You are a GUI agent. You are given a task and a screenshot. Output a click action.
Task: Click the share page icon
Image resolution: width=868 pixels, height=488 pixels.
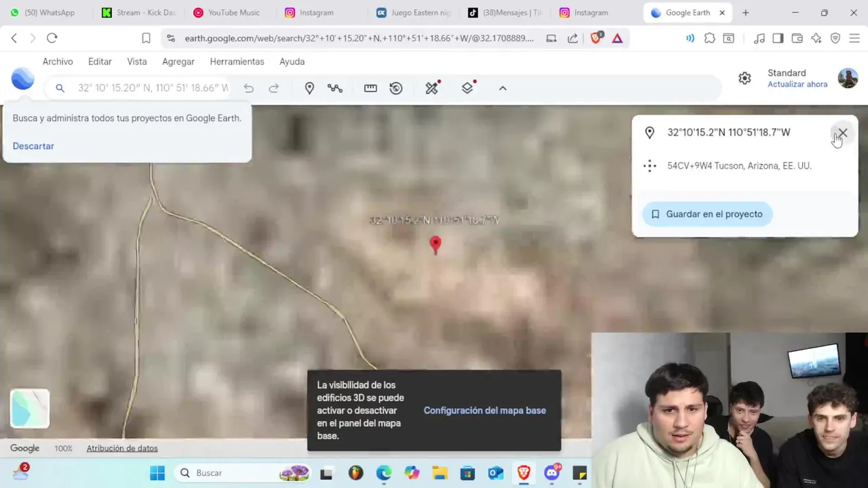pos(572,38)
